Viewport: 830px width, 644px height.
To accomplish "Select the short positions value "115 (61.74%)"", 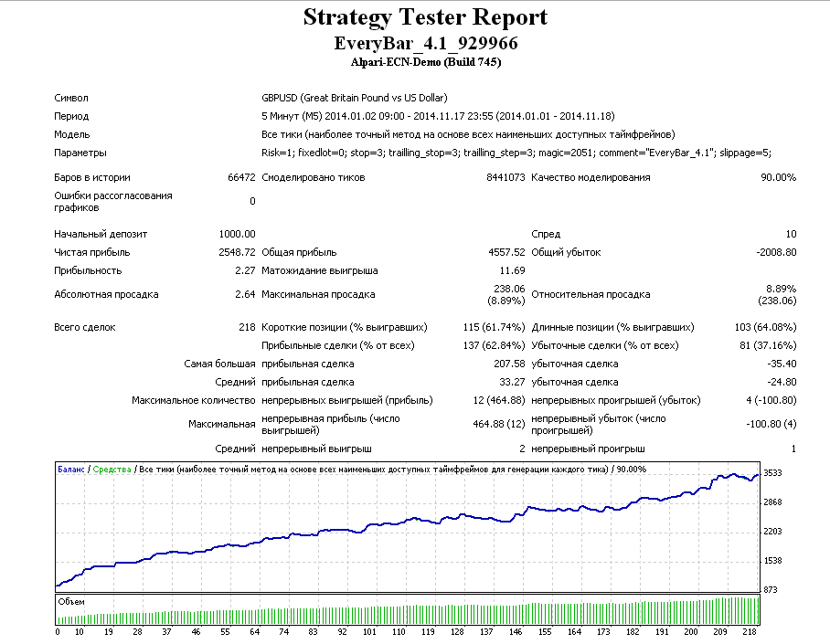I will [494, 328].
